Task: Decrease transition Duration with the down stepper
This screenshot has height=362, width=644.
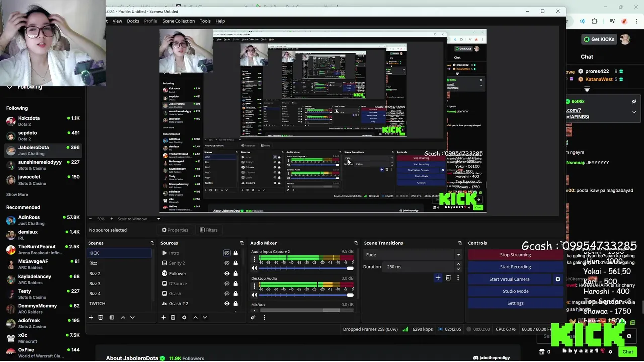Action: [x=458, y=269]
